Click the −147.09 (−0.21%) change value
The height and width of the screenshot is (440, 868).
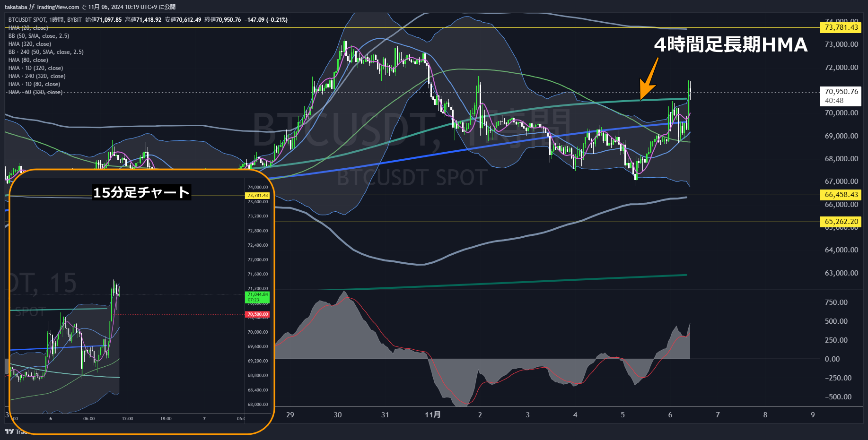(x=266, y=20)
